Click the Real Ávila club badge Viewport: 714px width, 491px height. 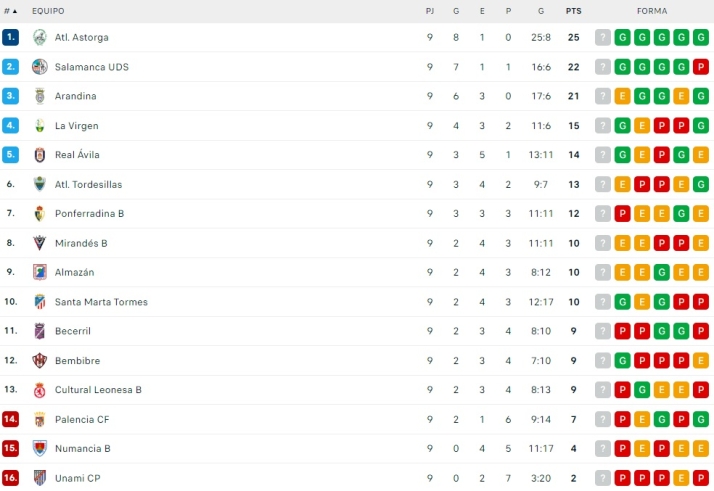(40, 155)
